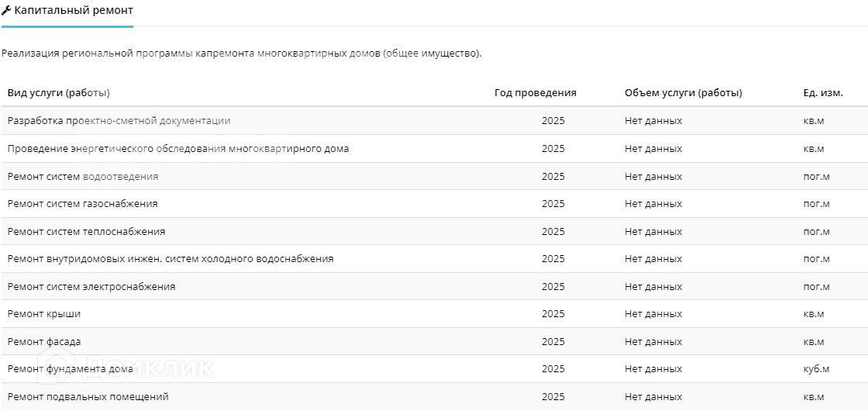Click the Объем услуги (работы) column header
868x411 pixels.
coord(683,93)
